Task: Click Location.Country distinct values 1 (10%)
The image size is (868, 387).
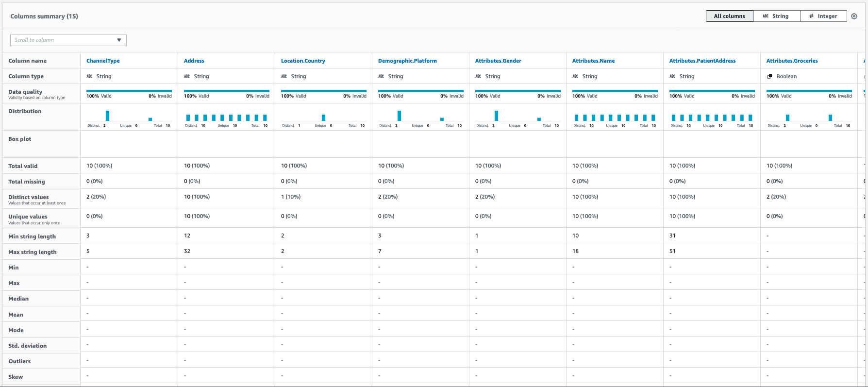Action: [x=291, y=197]
